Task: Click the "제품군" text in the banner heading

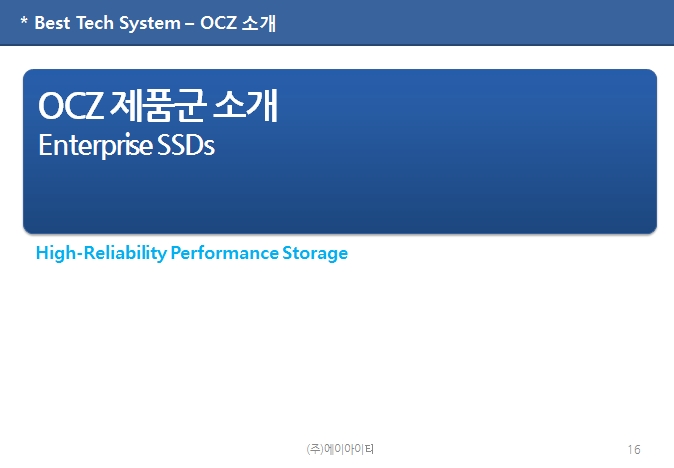Action: [x=156, y=105]
